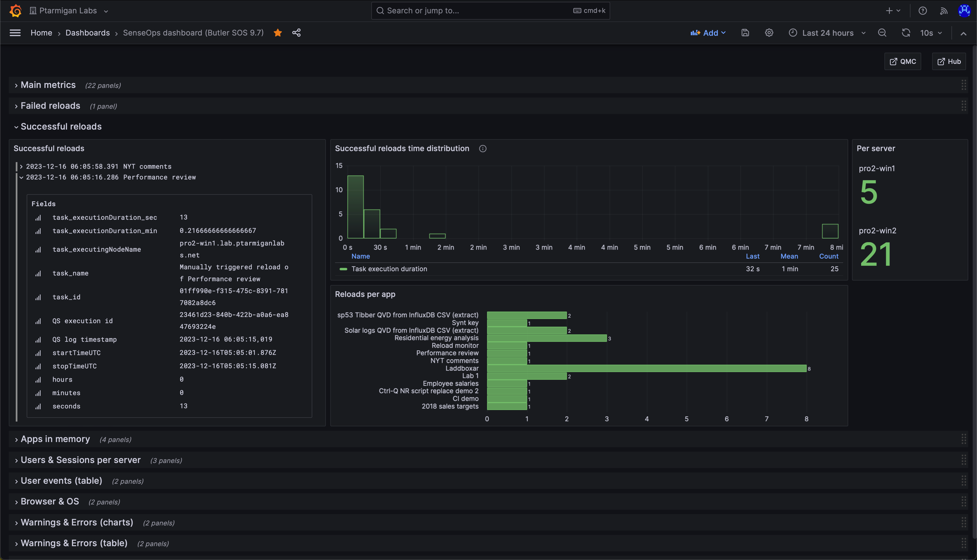Open the hamburger navigation menu
The height and width of the screenshot is (560, 977).
[15, 33]
